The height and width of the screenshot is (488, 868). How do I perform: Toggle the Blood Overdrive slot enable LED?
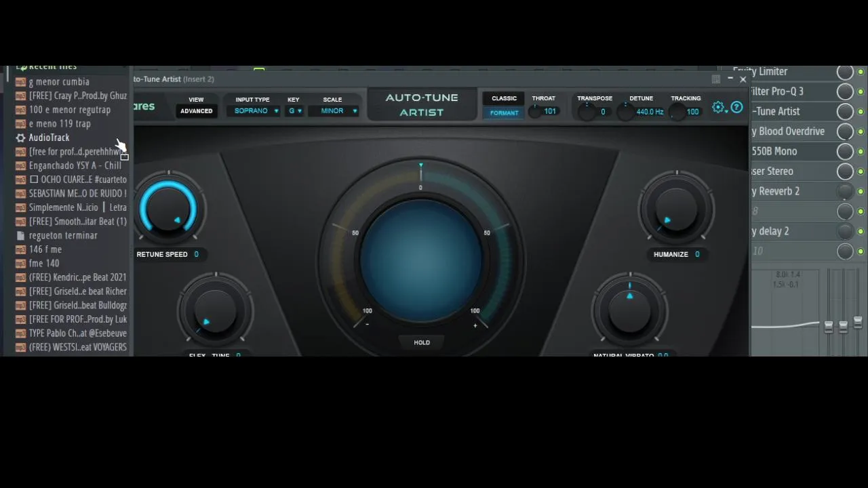861,131
